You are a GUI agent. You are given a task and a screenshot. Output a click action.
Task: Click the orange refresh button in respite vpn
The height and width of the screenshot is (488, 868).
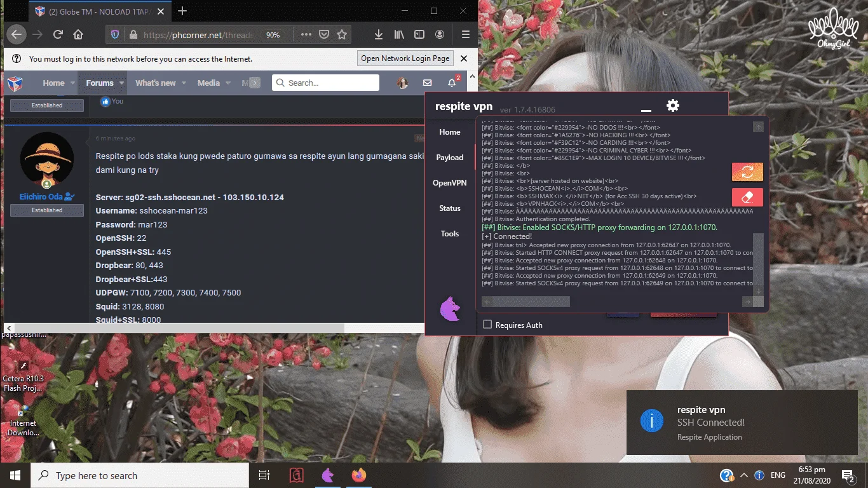click(x=747, y=172)
